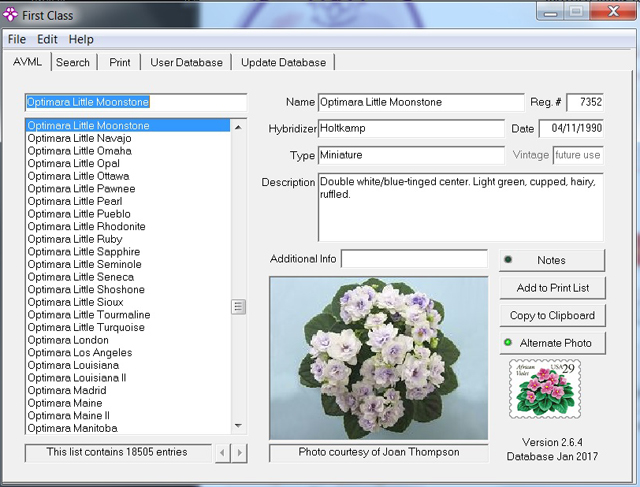Click the Vintage future use field
This screenshot has height=487, width=640.
tap(578, 155)
